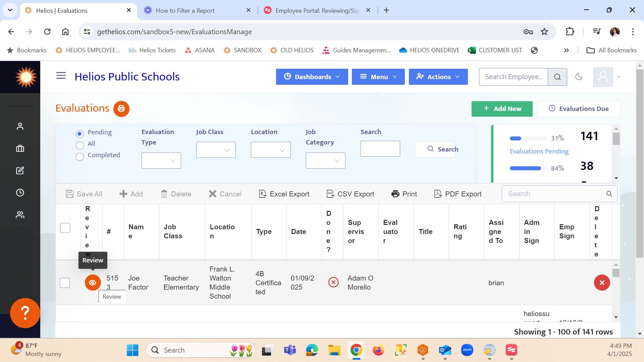Click the employee search magnifier icon
Image resolution: width=644 pixels, height=362 pixels.
(x=557, y=77)
